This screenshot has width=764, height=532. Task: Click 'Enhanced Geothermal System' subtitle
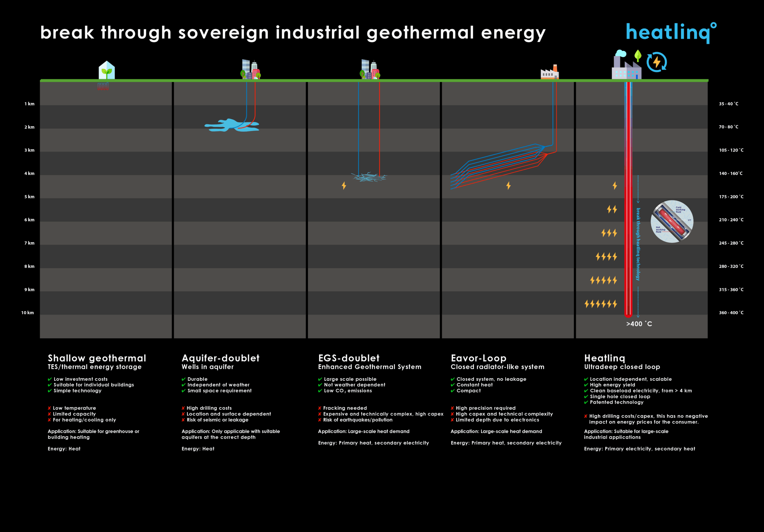point(370,367)
